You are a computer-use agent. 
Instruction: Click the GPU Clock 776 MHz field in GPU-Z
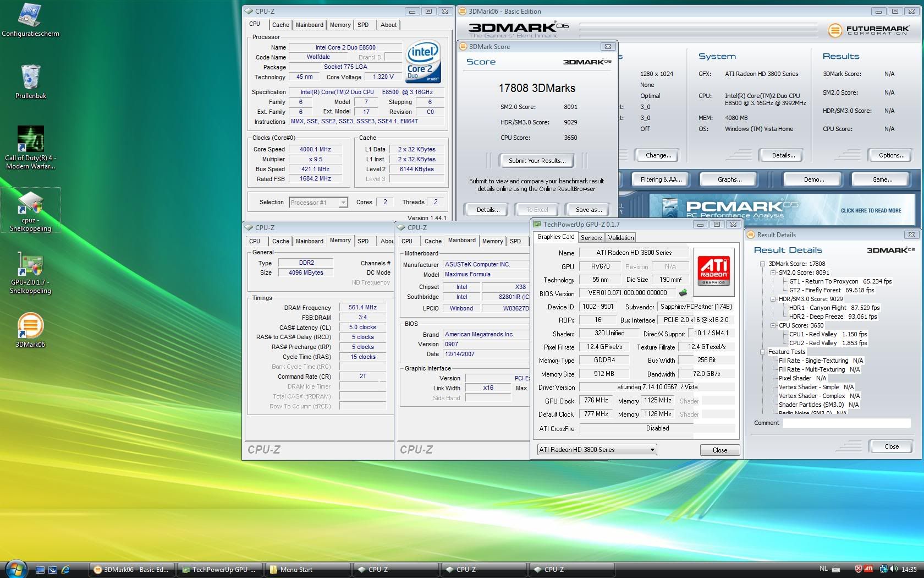596,401
